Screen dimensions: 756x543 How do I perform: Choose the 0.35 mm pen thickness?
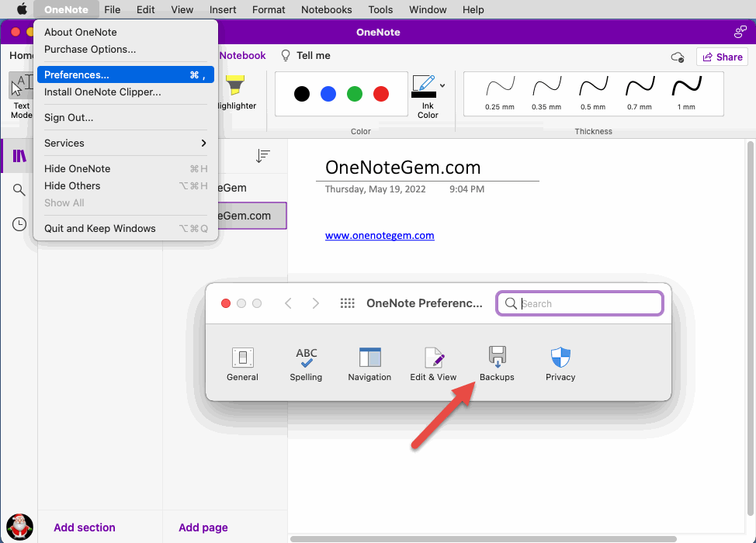pyautogui.click(x=546, y=93)
